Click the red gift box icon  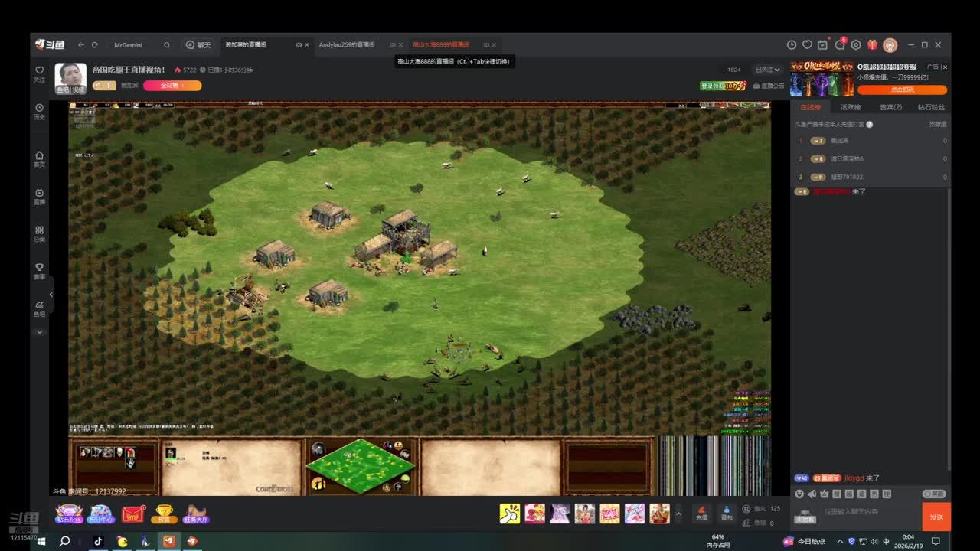click(872, 45)
